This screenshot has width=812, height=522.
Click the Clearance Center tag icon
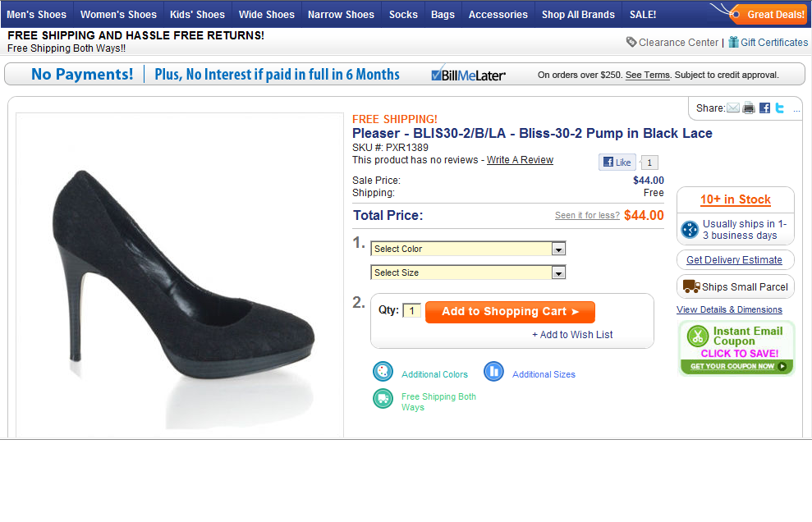pos(631,42)
